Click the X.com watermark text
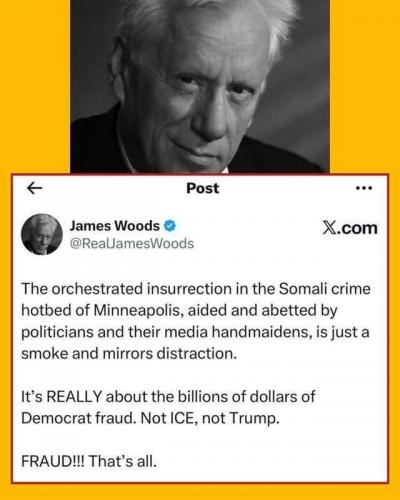The height and width of the screenshot is (500, 400). click(350, 228)
